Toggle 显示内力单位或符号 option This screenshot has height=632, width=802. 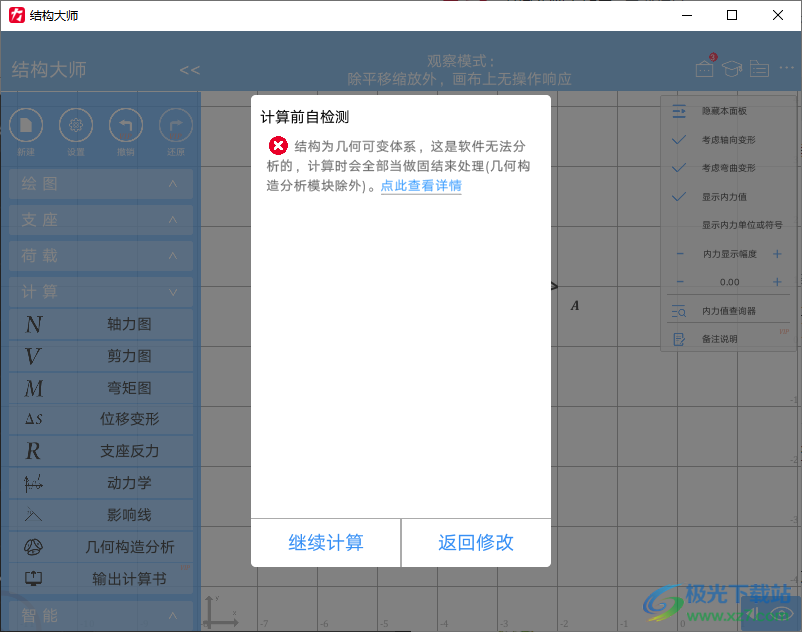[742, 225]
